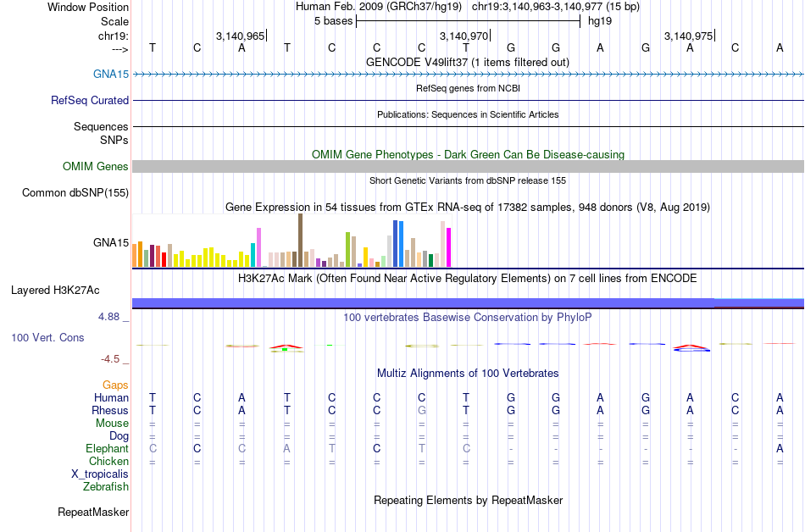Click the 3,140,965 position marker
This screenshot has height=532, width=805.
coord(241,36)
